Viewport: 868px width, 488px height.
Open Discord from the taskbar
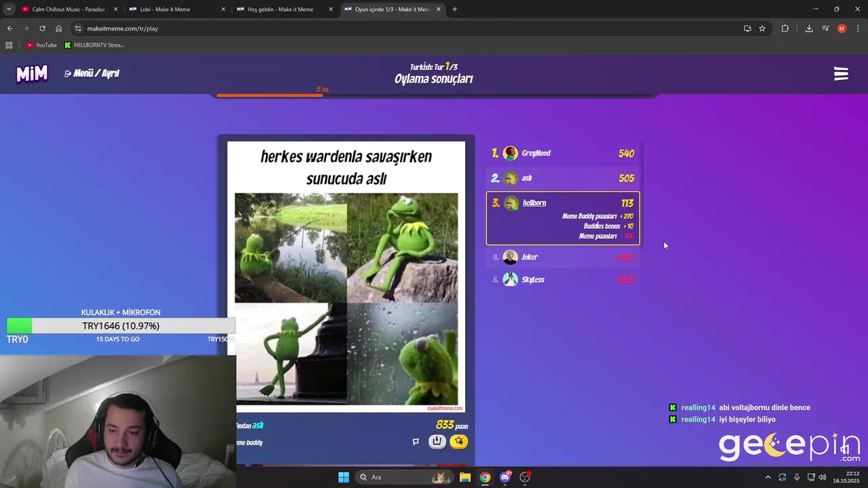pyautogui.click(x=505, y=477)
